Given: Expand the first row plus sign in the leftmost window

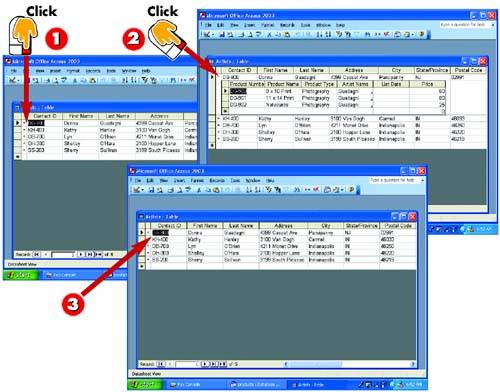Looking at the screenshot, I should 24,123.
